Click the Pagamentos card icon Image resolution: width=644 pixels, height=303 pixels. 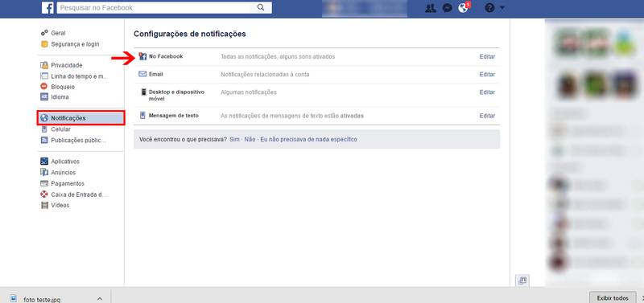tap(44, 183)
